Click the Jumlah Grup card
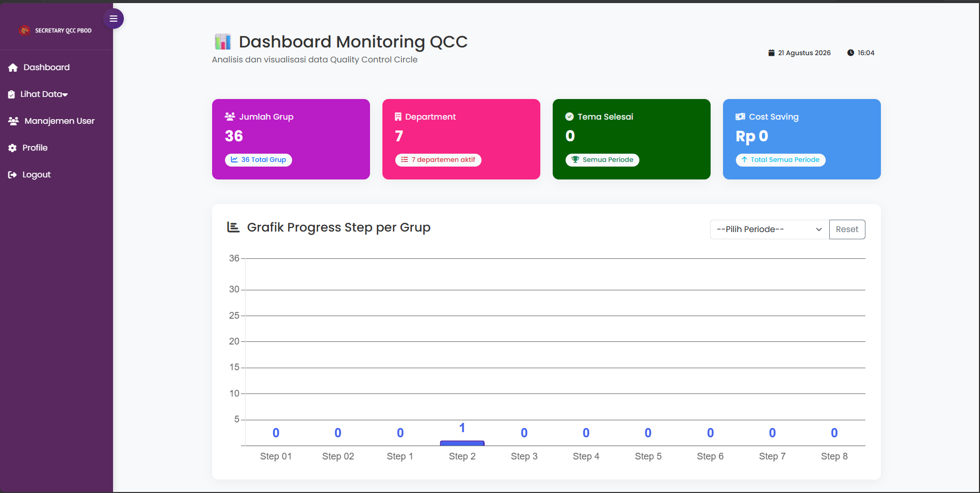980x493 pixels. pos(291,139)
